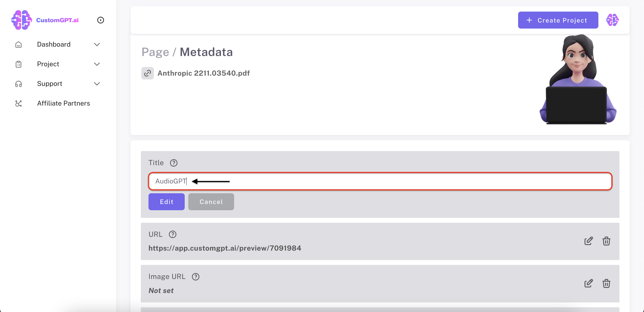Open Affiliate Partners page
This screenshot has height=312, width=644.
[x=64, y=103]
